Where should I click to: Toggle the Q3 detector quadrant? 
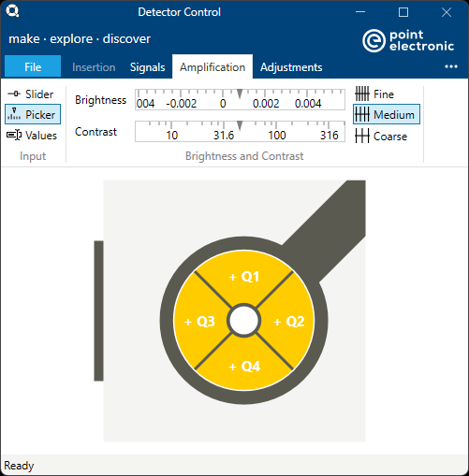(x=199, y=321)
